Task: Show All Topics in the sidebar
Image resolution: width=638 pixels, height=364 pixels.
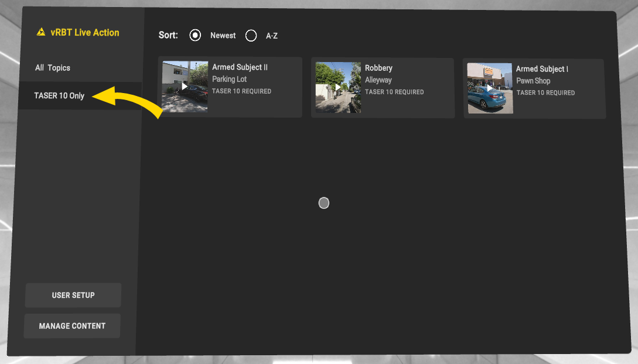Action: 53,68
